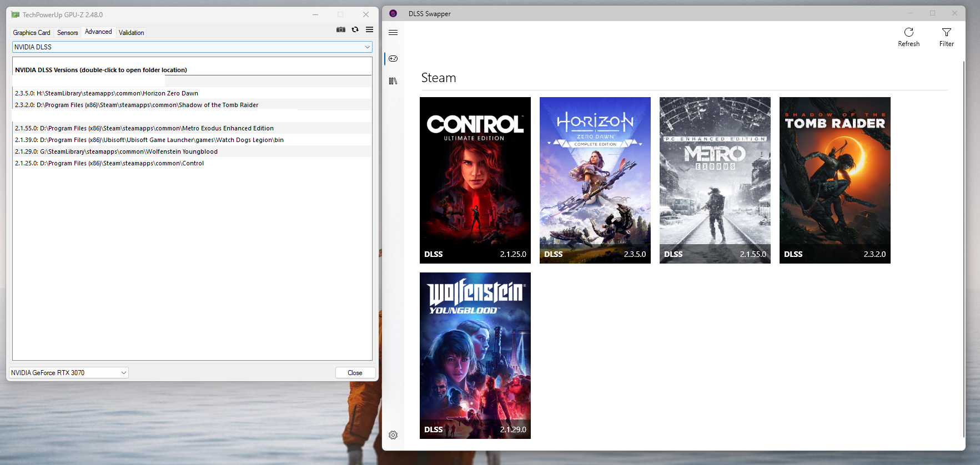Screen dimensions: 980x465
Task: Click the 2.3.5.0 Horizon Zero Dawn path row
Action: (x=192, y=93)
